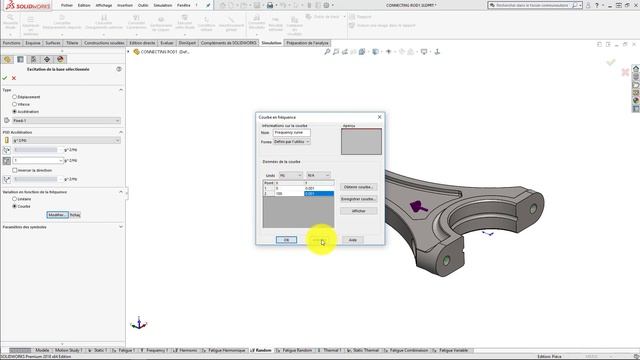The image size is (640, 360).
Task: Toggle the third PSD direction icon button
Action: 7,179
